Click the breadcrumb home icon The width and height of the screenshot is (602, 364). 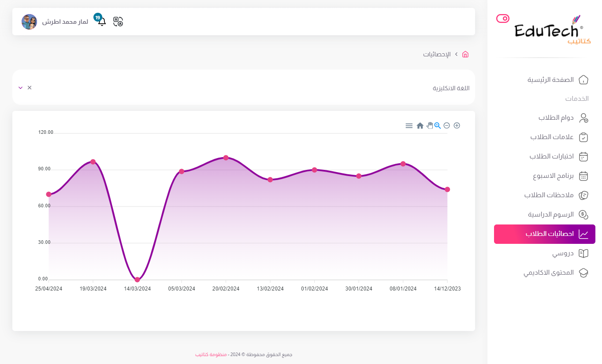coord(465,55)
